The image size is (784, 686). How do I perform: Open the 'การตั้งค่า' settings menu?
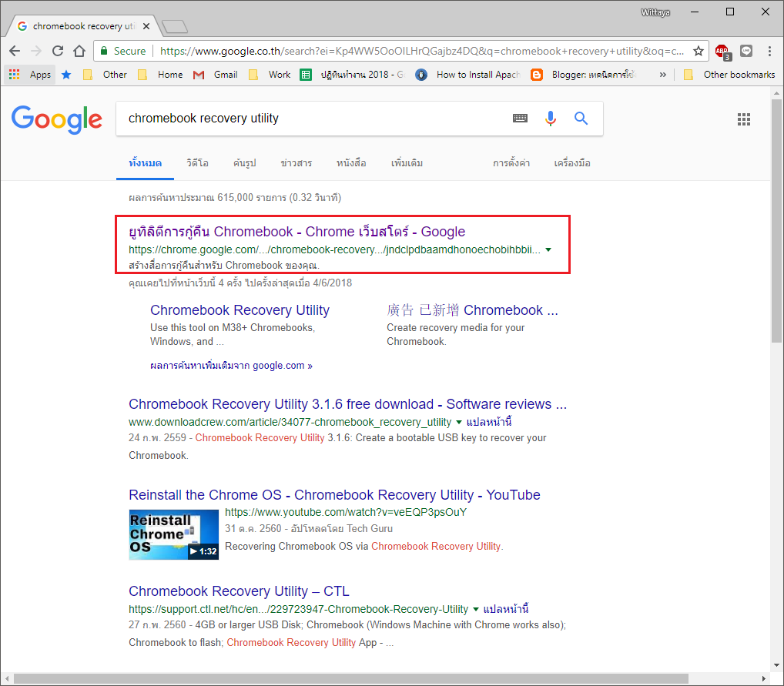click(511, 163)
